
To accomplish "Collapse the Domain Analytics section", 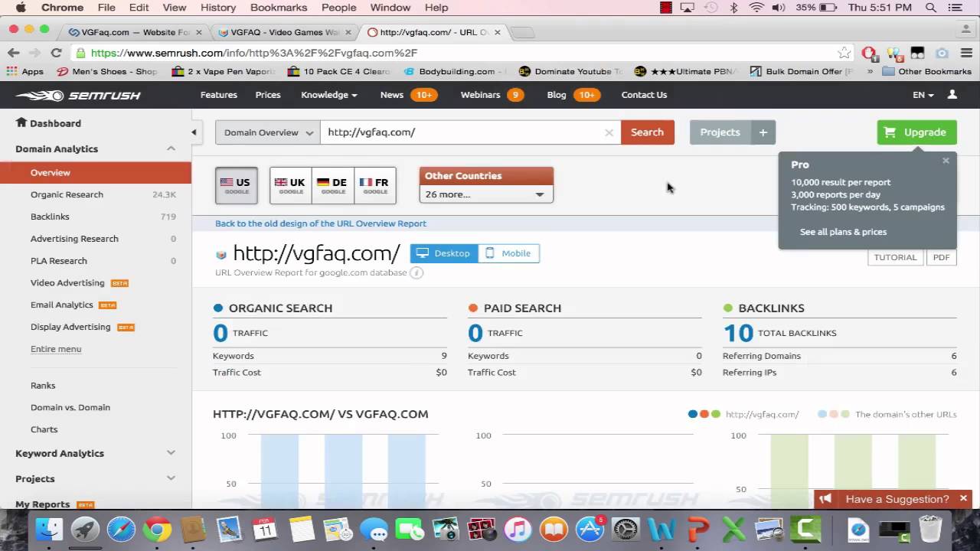I will click(171, 148).
